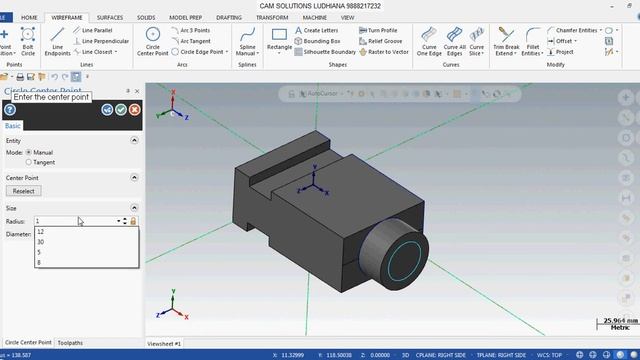Image resolution: width=640 pixels, height=360 pixels.
Task: Collapse the Size section
Action: point(134,208)
